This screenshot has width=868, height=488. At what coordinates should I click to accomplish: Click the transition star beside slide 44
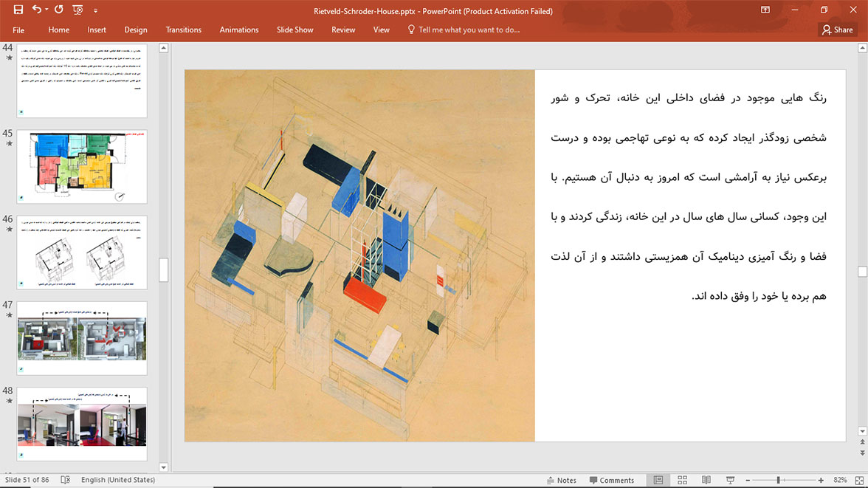pyautogui.click(x=9, y=58)
